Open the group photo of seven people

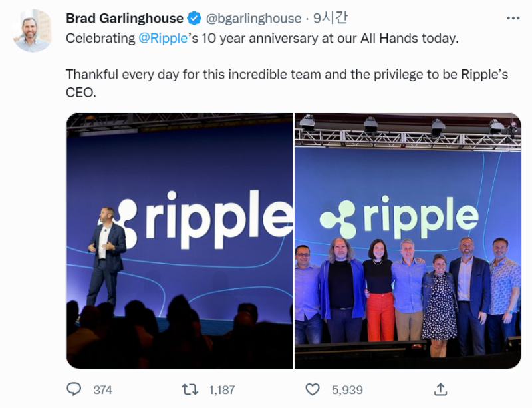point(408,240)
